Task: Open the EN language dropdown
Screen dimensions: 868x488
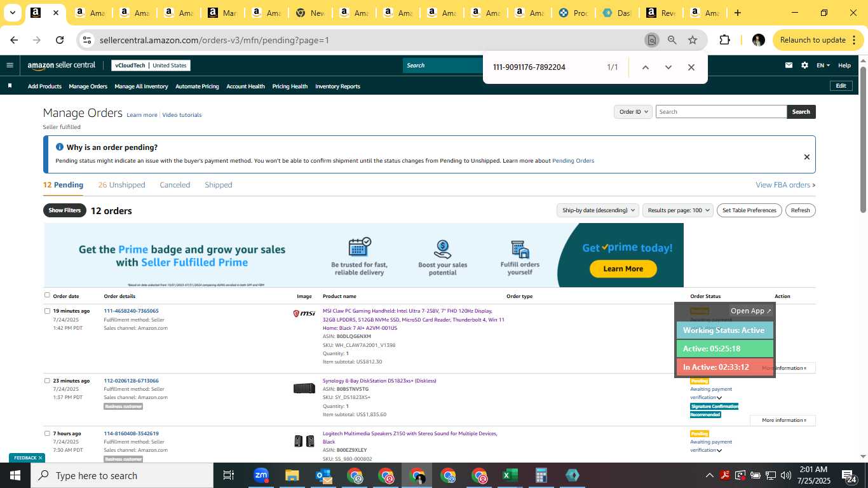Action: 824,65
